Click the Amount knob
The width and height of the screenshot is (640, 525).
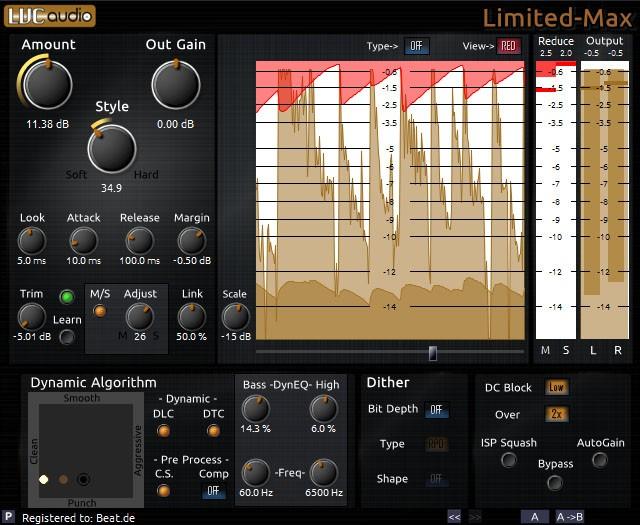(47, 85)
